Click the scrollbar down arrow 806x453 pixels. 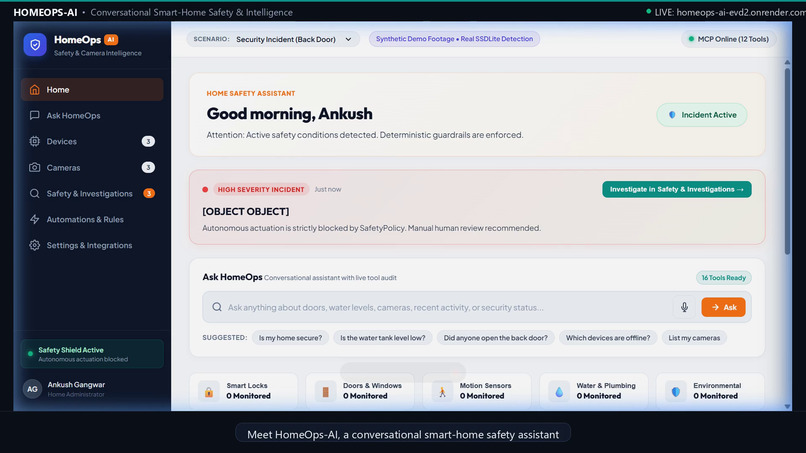787,406
